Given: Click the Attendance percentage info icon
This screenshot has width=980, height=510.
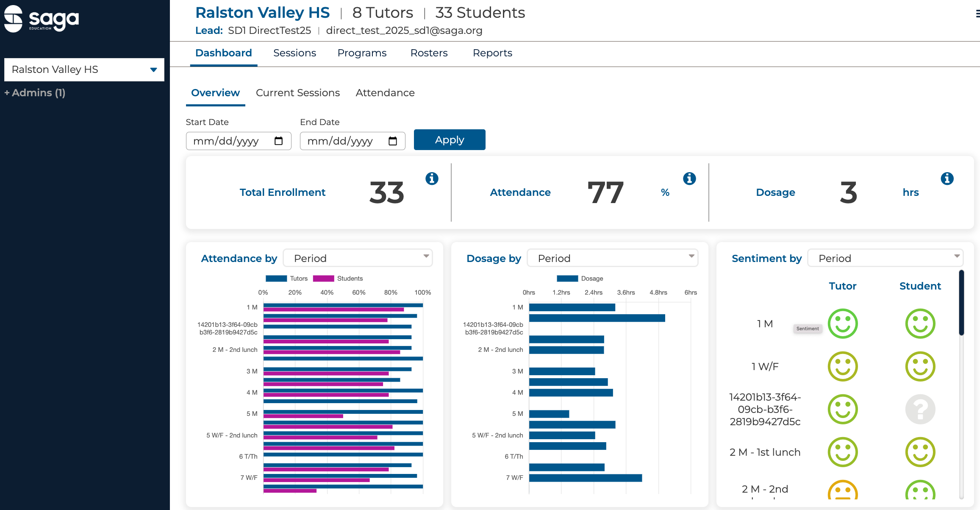Looking at the screenshot, I should point(689,178).
